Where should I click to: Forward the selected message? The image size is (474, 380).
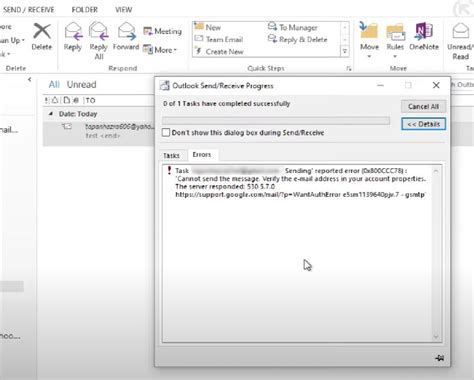[x=126, y=37]
